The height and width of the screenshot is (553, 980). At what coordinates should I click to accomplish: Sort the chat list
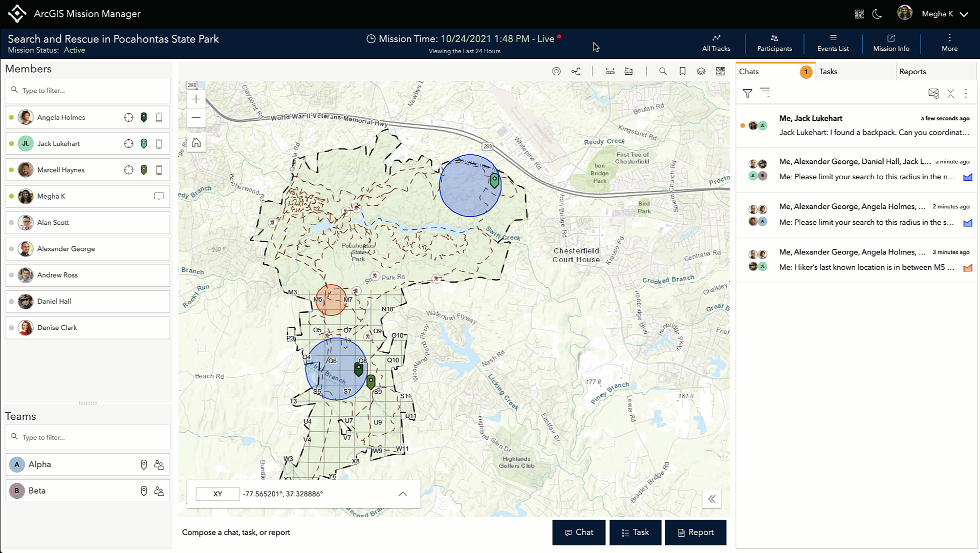tap(765, 93)
